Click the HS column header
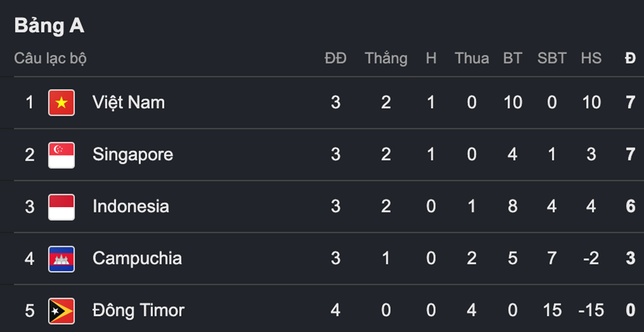The height and width of the screenshot is (332, 644). pos(591,59)
